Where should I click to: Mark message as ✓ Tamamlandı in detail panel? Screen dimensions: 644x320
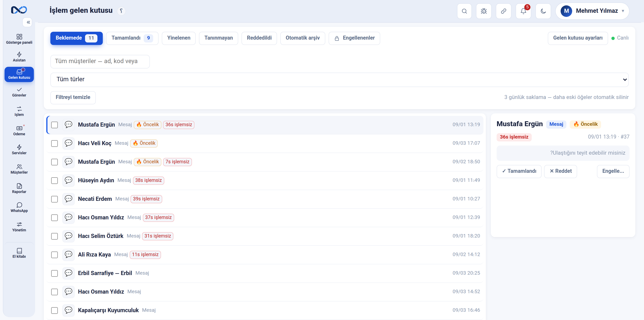(519, 171)
